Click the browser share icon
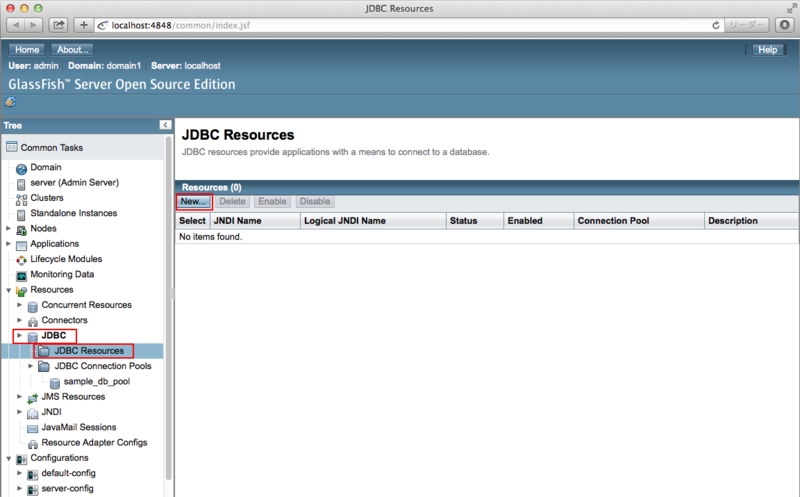The width and height of the screenshot is (800, 497). click(x=59, y=24)
